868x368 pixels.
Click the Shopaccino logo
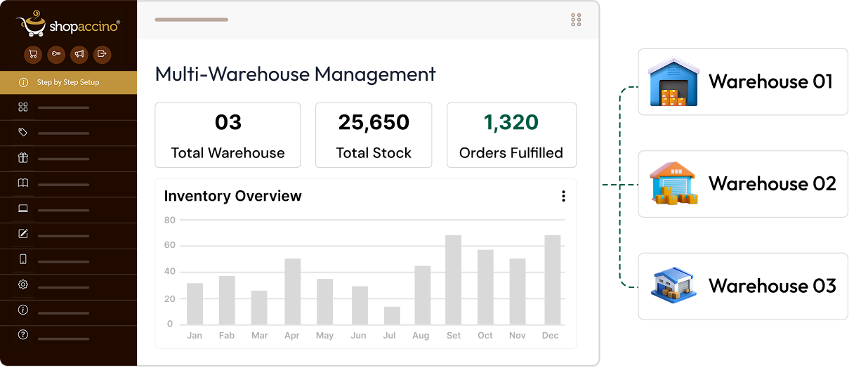coord(68,24)
